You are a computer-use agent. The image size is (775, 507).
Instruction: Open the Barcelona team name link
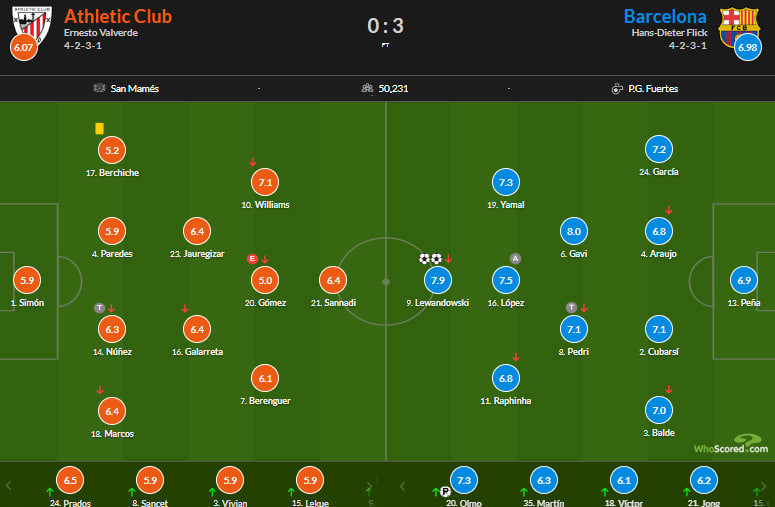pos(665,16)
